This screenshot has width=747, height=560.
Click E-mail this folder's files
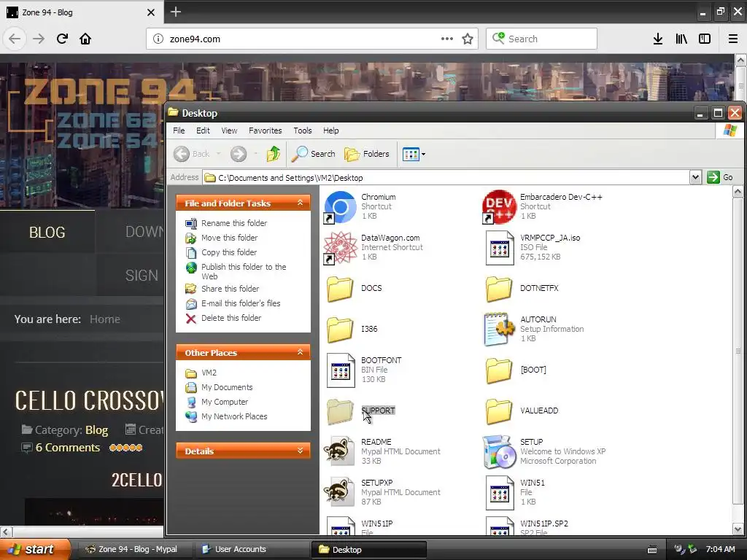(241, 303)
